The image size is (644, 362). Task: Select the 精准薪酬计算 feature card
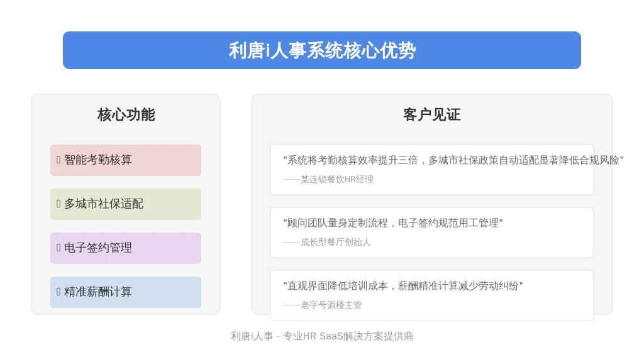coord(126,292)
